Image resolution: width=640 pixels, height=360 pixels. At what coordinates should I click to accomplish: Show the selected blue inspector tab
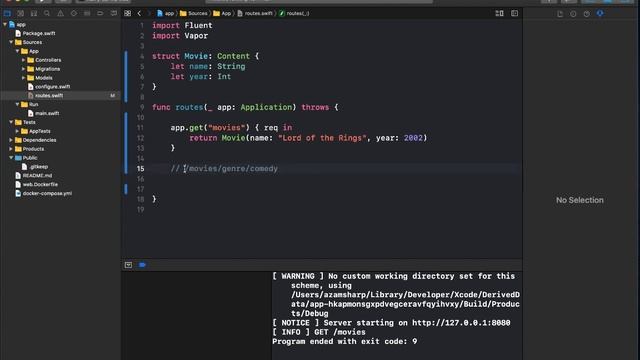[600, 14]
